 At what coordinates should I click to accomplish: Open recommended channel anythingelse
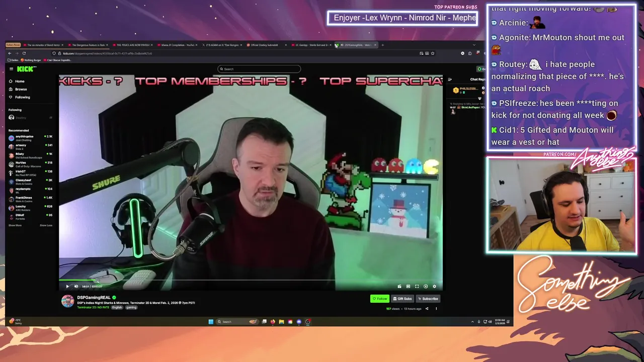pos(30,137)
